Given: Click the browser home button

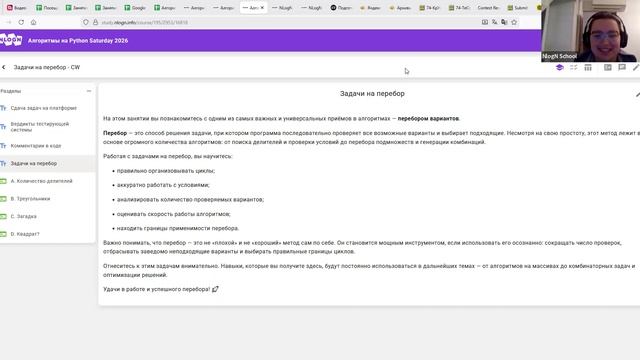Looking at the screenshot, I should 33,22.
